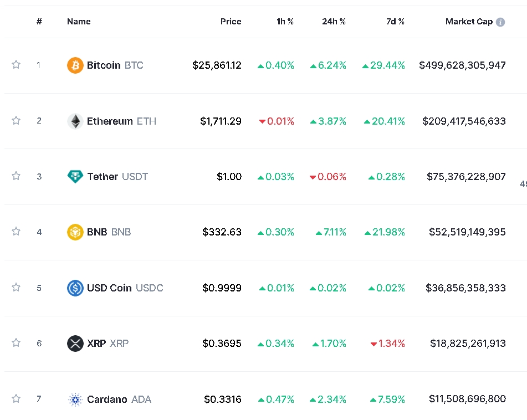Click the USD Coin logo icon
Viewport: 527px width, 420px height.
(75, 288)
